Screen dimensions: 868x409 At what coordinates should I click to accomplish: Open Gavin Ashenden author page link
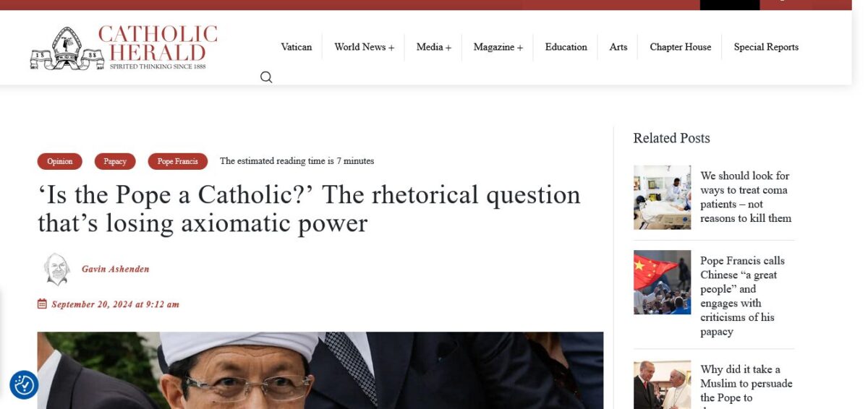tap(115, 269)
